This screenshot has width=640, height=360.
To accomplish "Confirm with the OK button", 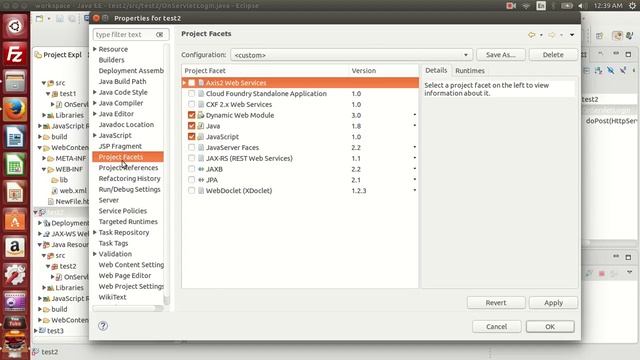I will (x=550, y=327).
